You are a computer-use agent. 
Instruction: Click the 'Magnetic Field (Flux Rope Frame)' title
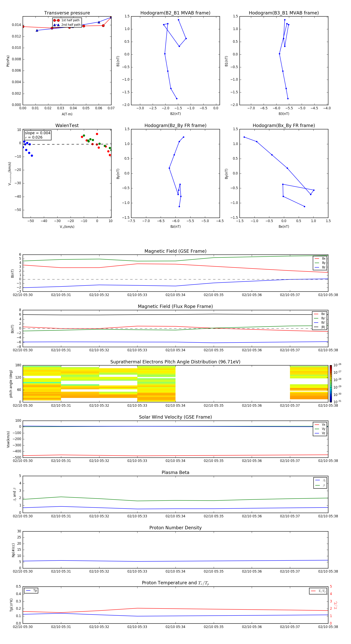click(x=175, y=307)
